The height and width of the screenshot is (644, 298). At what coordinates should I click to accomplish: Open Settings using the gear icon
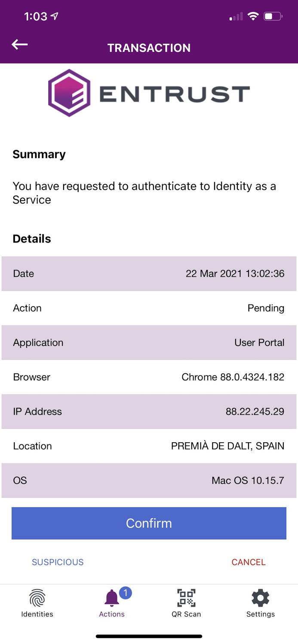(x=260, y=597)
